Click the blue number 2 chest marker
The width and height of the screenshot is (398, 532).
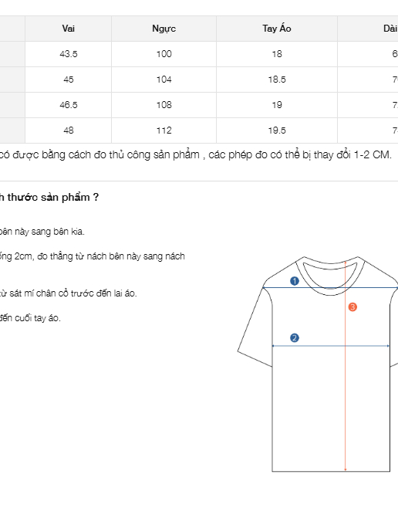pos(295,338)
